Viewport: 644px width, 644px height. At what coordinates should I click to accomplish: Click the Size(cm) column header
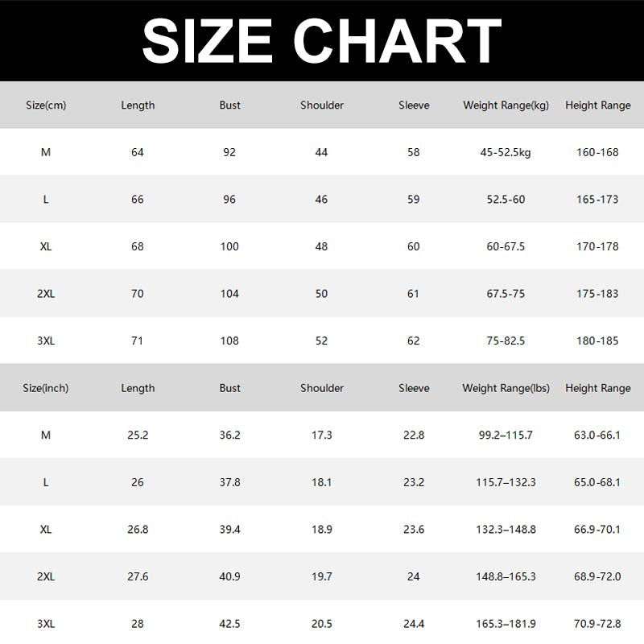point(46,105)
